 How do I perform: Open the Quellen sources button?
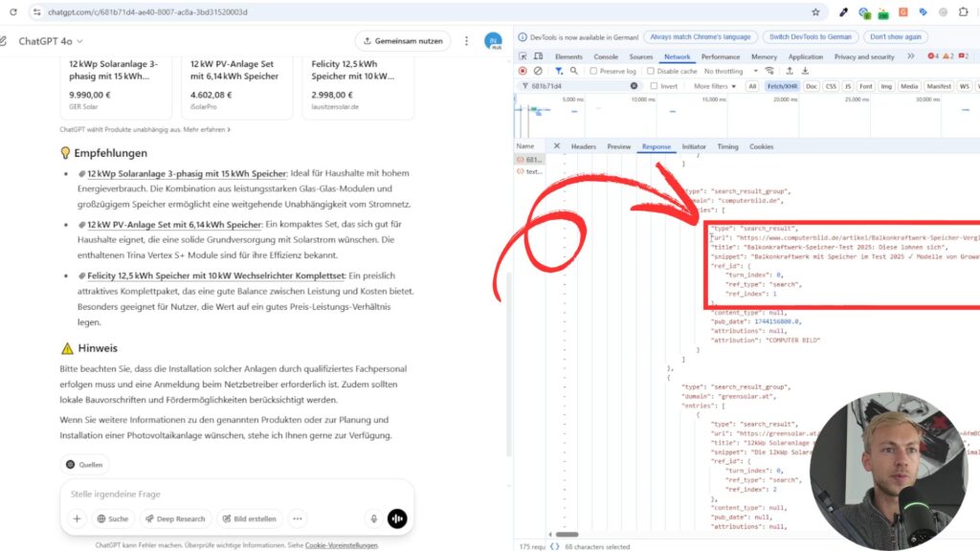84,465
